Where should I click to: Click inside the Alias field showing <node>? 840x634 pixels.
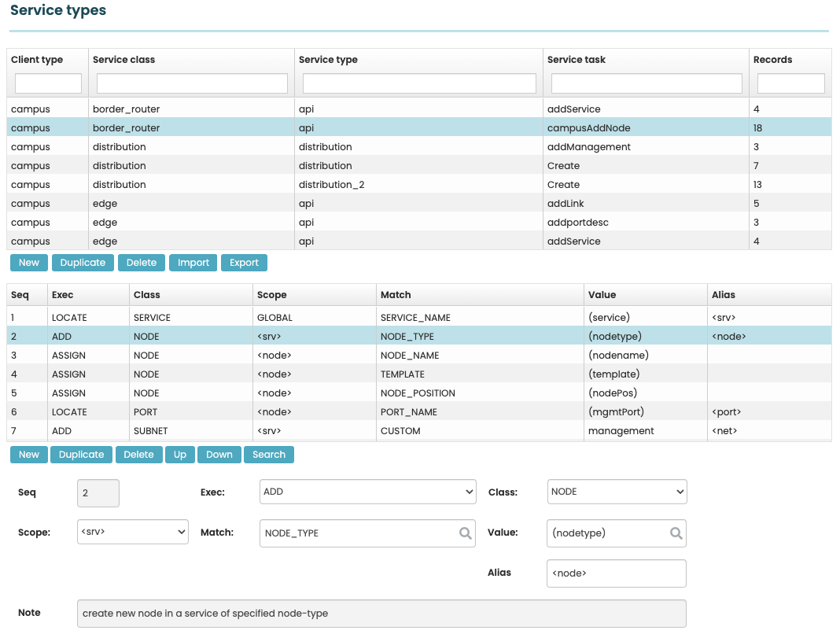616,573
